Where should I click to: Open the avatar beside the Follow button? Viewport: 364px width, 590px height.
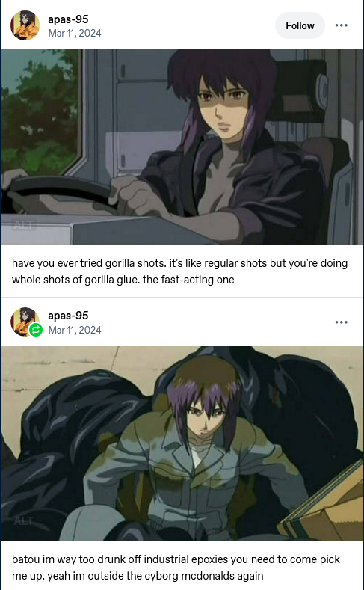pos(25,25)
